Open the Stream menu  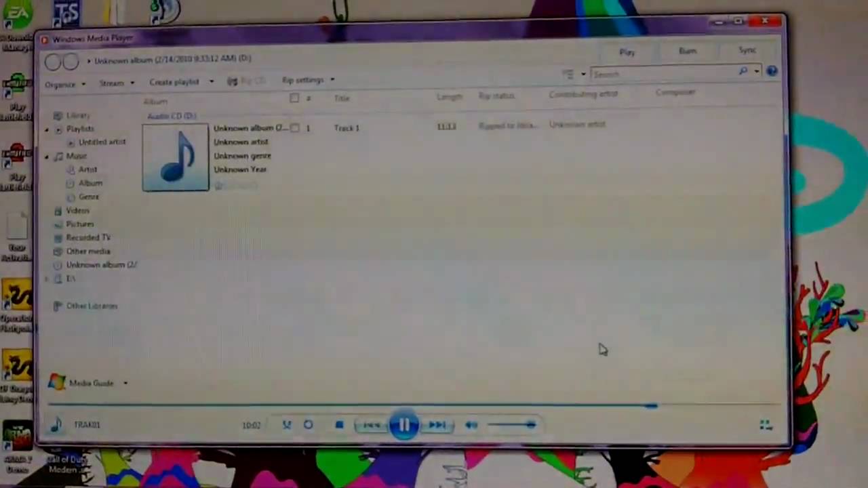[x=117, y=83]
